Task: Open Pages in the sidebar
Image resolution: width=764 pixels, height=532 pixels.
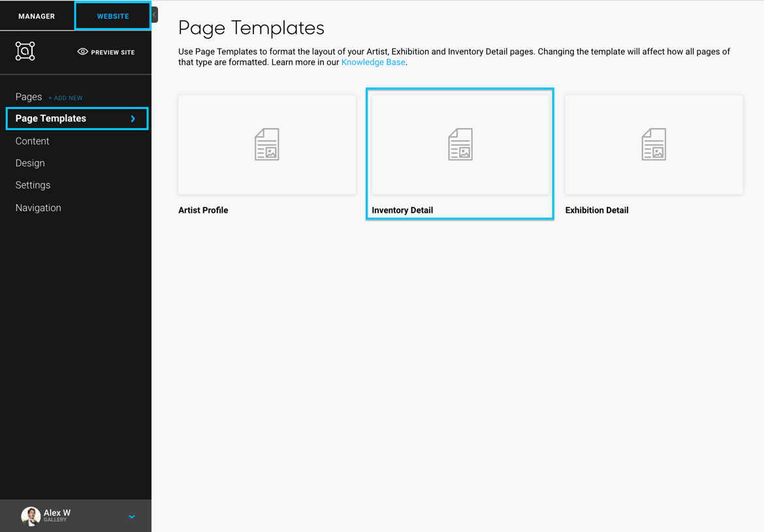Action: click(29, 97)
